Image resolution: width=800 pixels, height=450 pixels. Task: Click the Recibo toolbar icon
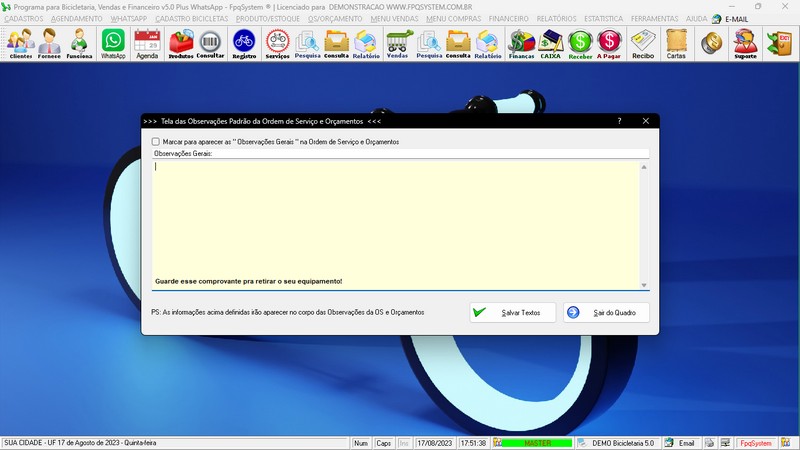pos(643,43)
